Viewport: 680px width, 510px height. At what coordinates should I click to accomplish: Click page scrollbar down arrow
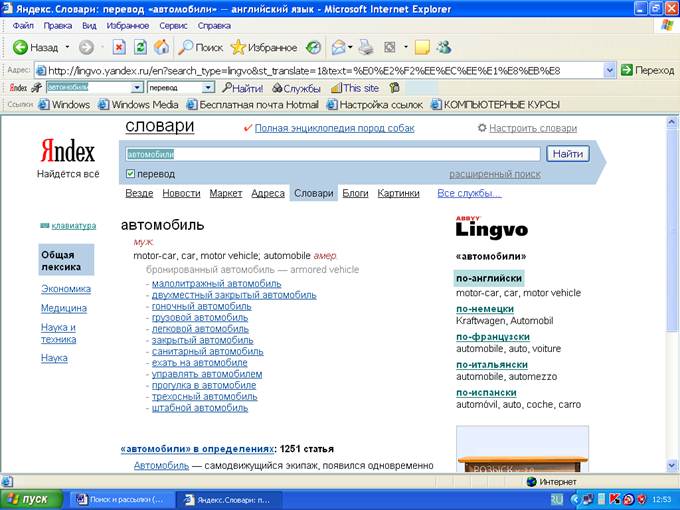tap(672, 466)
